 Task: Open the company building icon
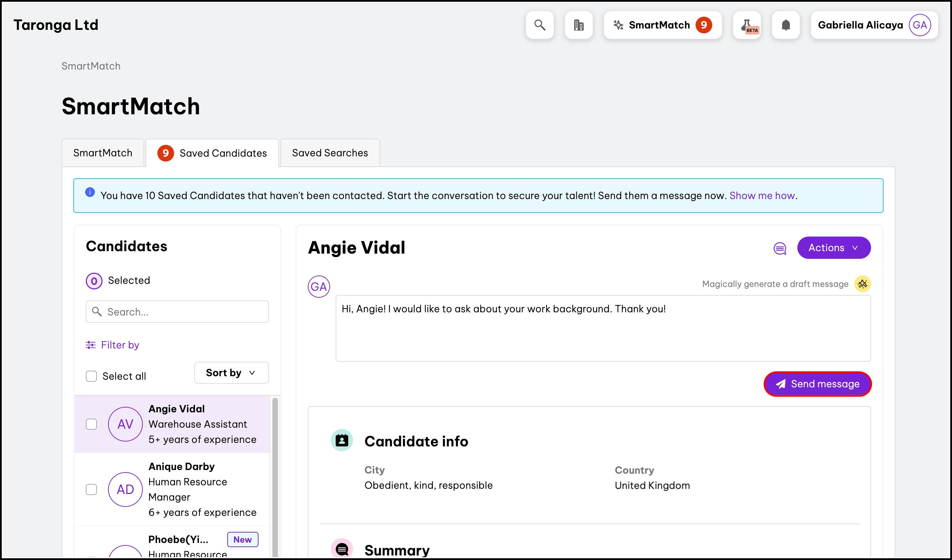(x=578, y=25)
